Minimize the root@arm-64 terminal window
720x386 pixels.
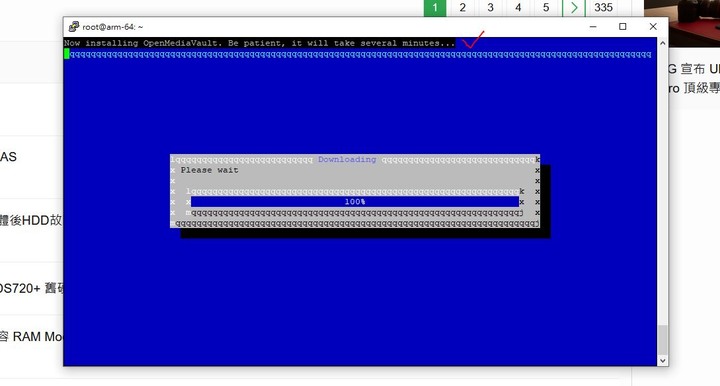point(593,27)
